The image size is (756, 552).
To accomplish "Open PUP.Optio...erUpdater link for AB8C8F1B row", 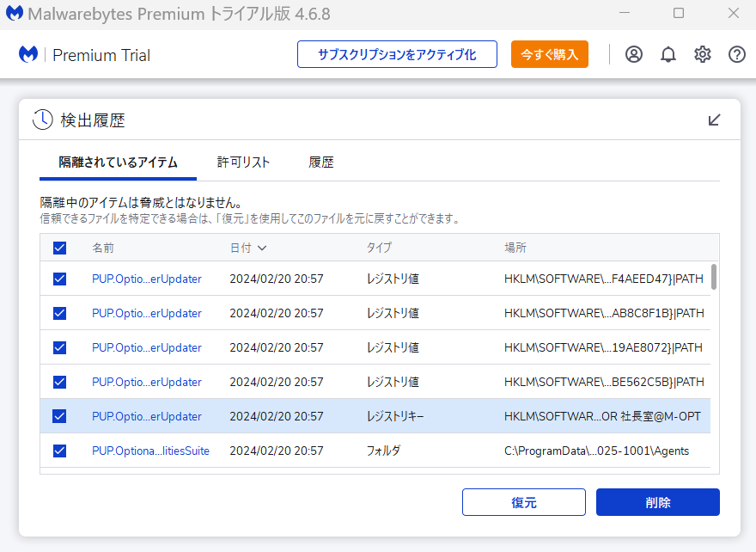I will (x=147, y=313).
